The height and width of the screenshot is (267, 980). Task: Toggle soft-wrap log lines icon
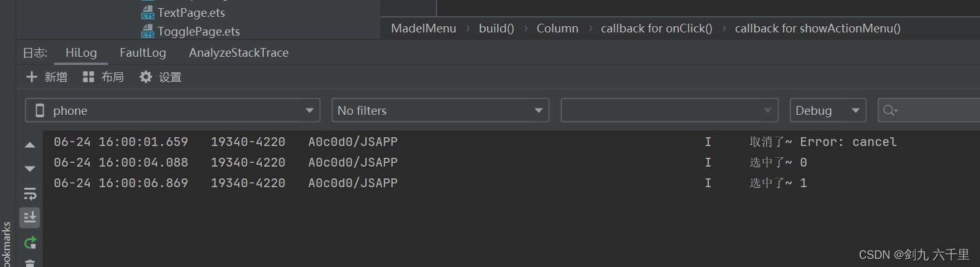click(30, 193)
